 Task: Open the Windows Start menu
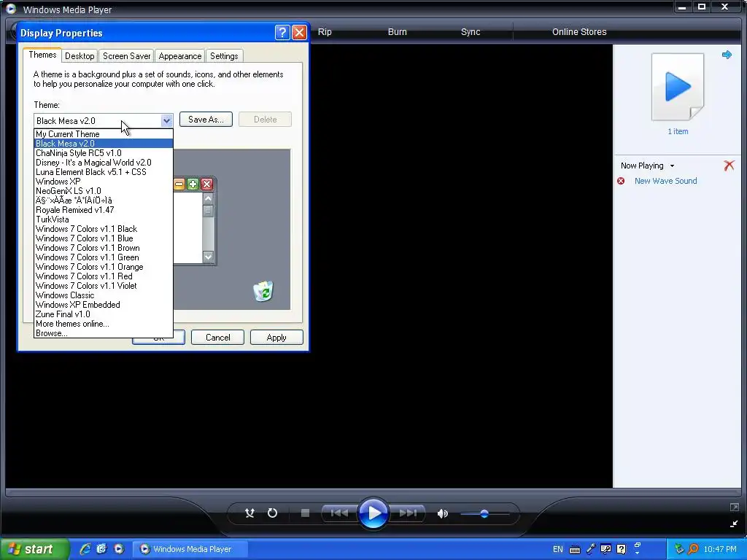click(34, 549)
